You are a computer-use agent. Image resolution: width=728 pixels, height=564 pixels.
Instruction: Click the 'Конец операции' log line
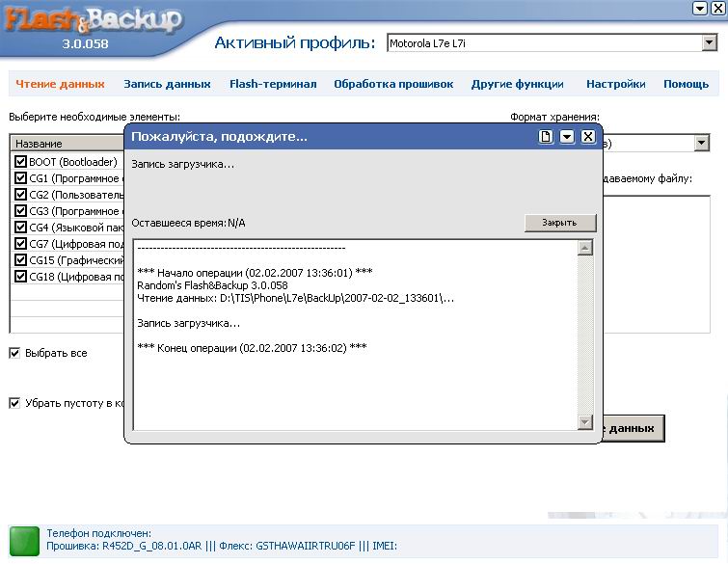[x=252, y=348]
